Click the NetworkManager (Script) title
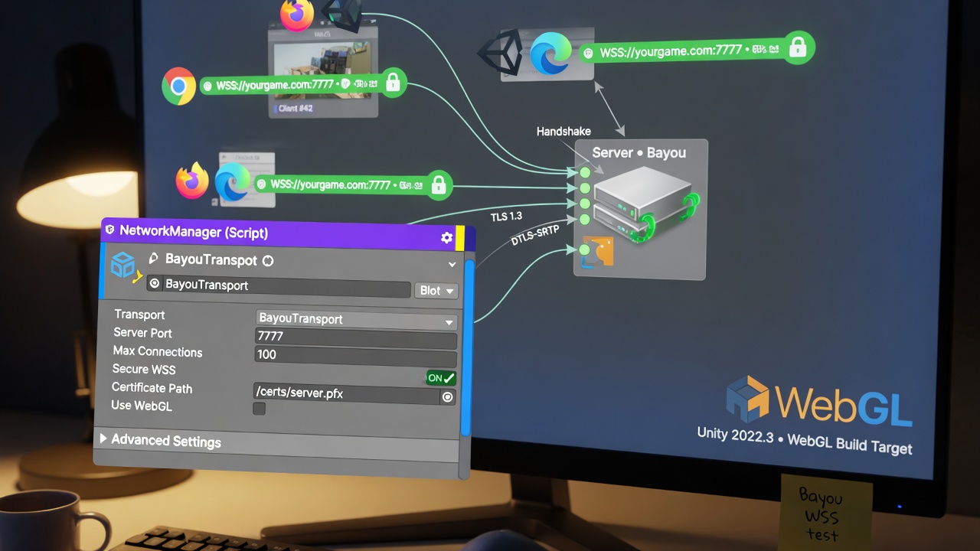This screenshot has height=551, width=980. pos(194,231)
